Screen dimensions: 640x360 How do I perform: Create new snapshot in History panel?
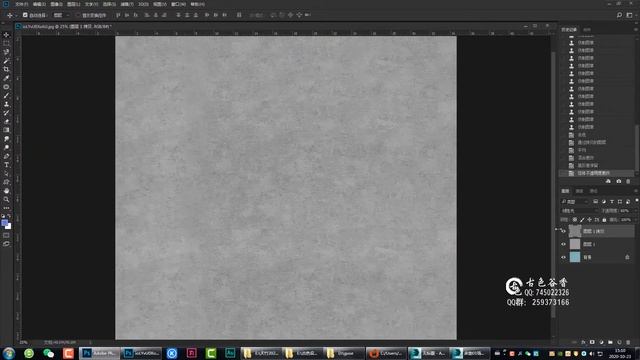pyautogui.click(x=619, y=181)
